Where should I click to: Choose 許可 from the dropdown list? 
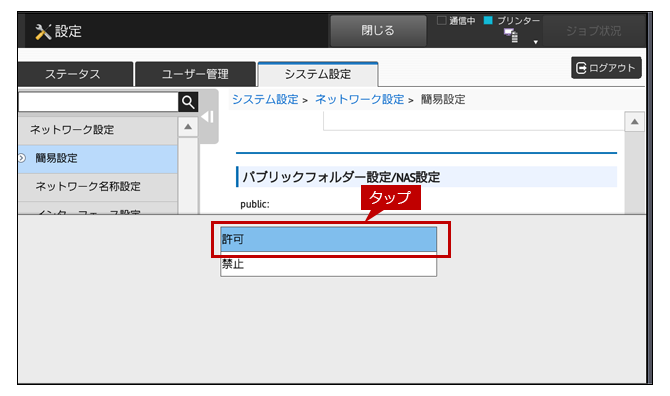[328, 239]
